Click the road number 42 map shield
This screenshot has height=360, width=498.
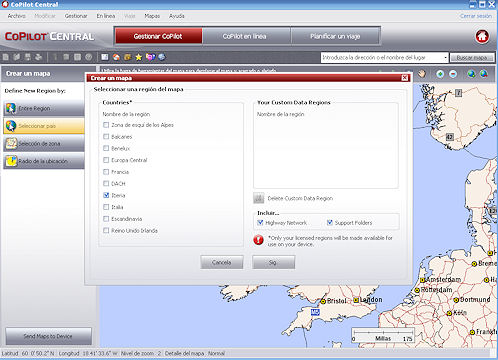[450, 137]
